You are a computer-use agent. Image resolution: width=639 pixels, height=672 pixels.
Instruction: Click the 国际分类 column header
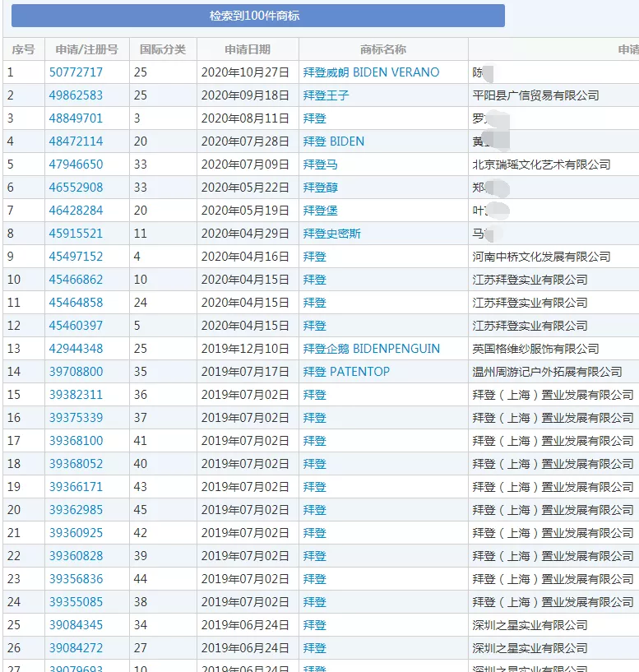[x=163, y=49]
